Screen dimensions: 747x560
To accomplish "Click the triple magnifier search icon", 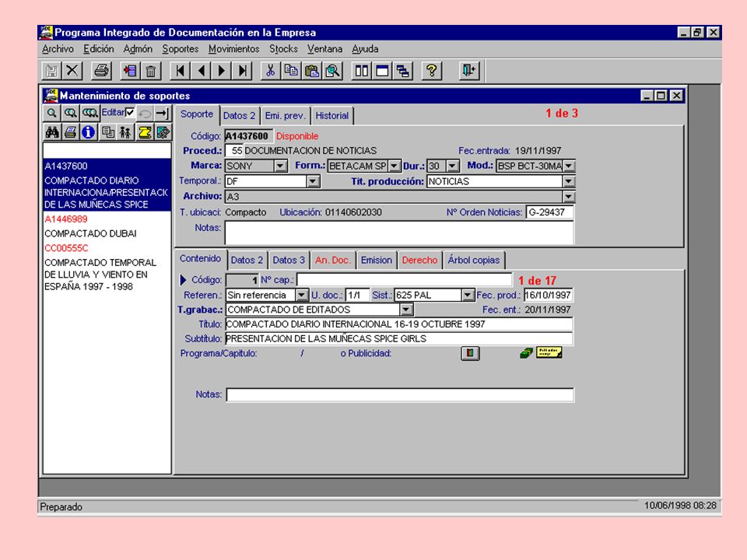I will click(89, 114).
